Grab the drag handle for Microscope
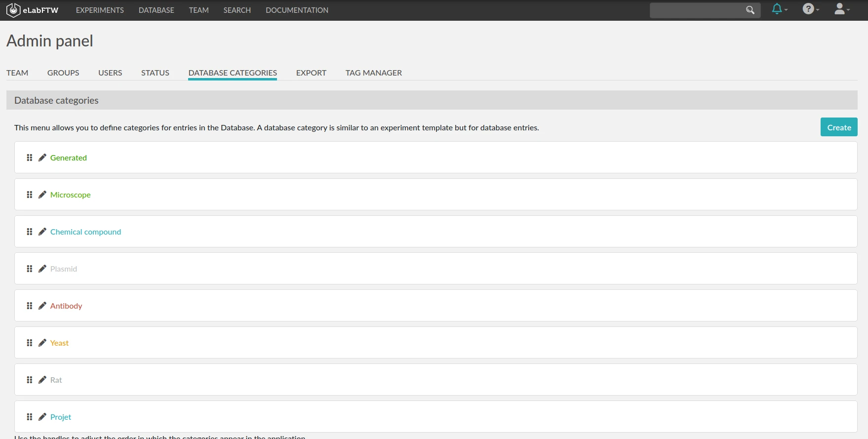The image size is (868, 439). [30, 195]
